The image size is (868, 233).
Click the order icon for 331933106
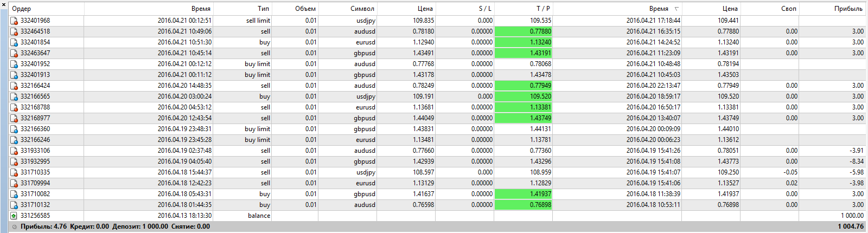tap(14, 151)
